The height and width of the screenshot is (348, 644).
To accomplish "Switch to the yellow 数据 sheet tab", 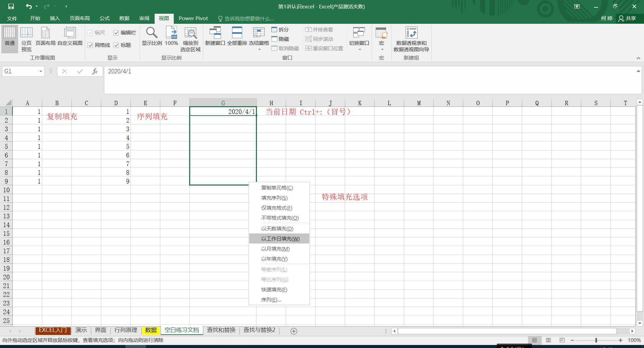I will tap(151, 330).
